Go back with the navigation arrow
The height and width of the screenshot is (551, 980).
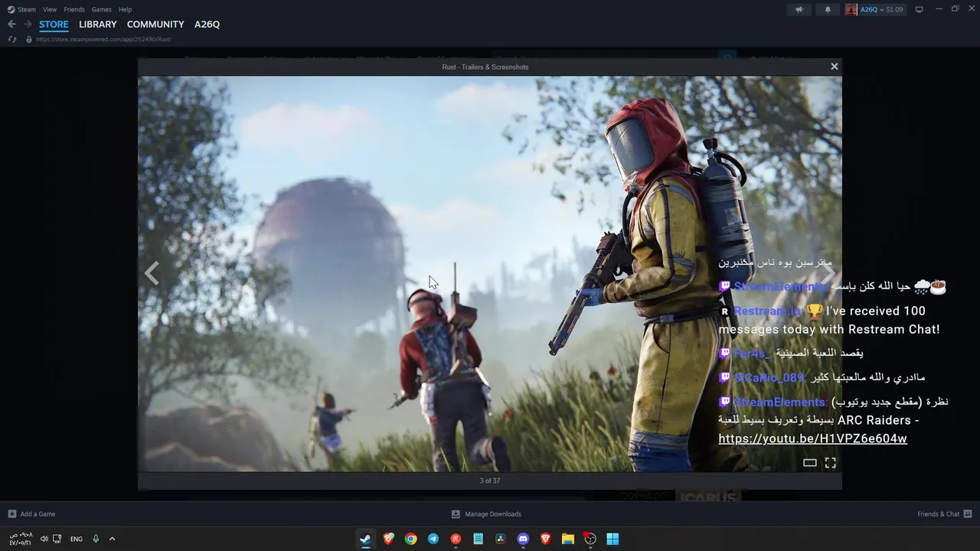(11, 24)
